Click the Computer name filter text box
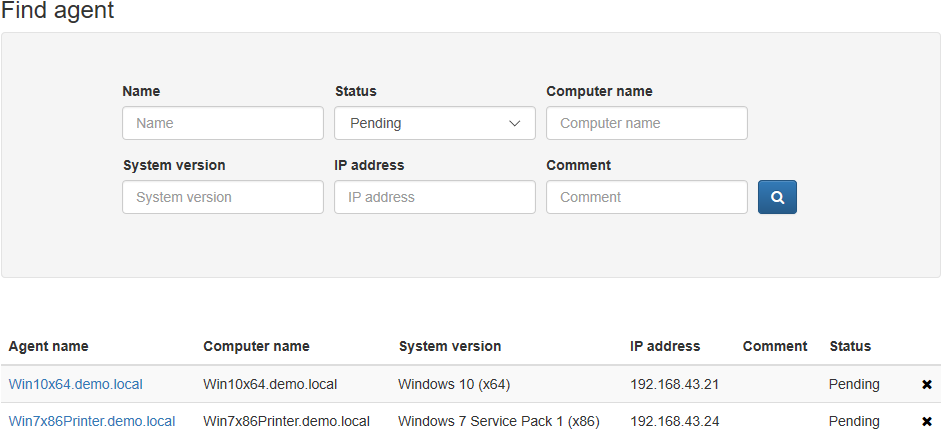This screenshot has height=440, width=942. (x=647, y=123)
